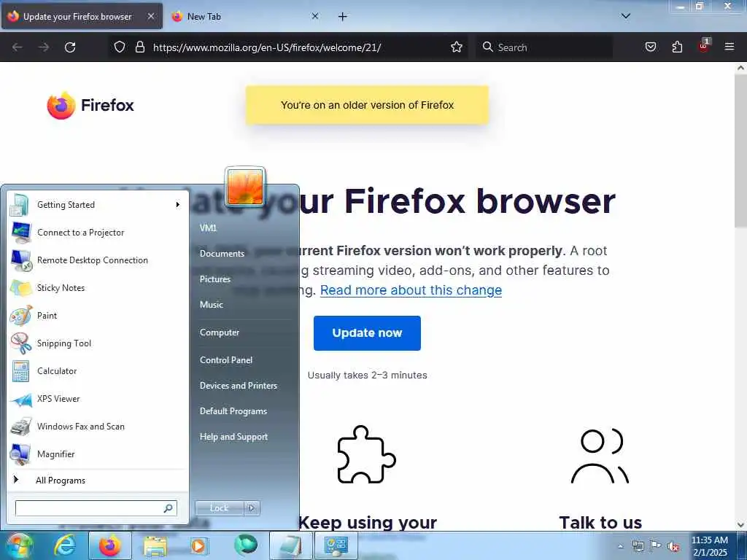Open Paint from Start menu
The height and width of the screenshot is (560, 747).
[98, 315]
